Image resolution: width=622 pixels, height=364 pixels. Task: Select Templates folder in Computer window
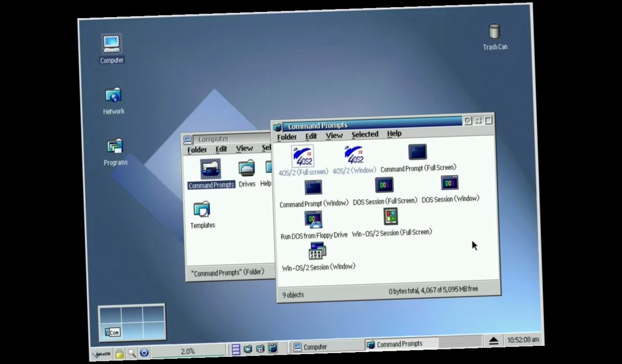click(202, 210)
